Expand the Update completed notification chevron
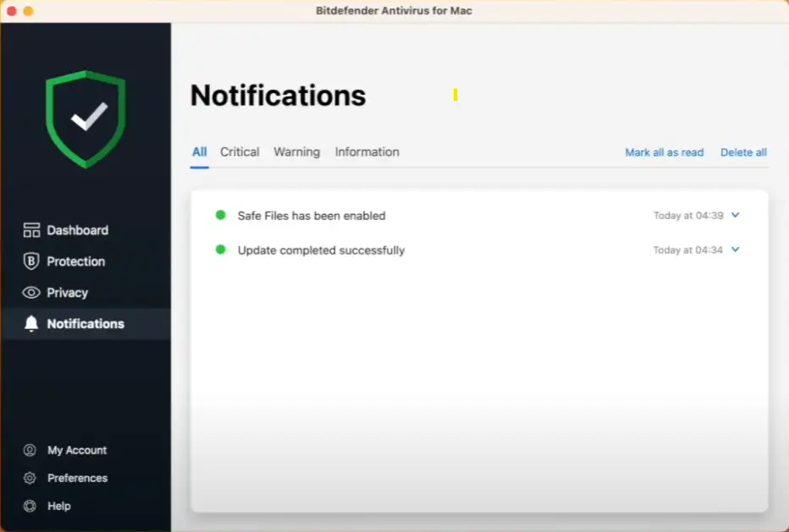789x532 pixels. tap(735, 250)
